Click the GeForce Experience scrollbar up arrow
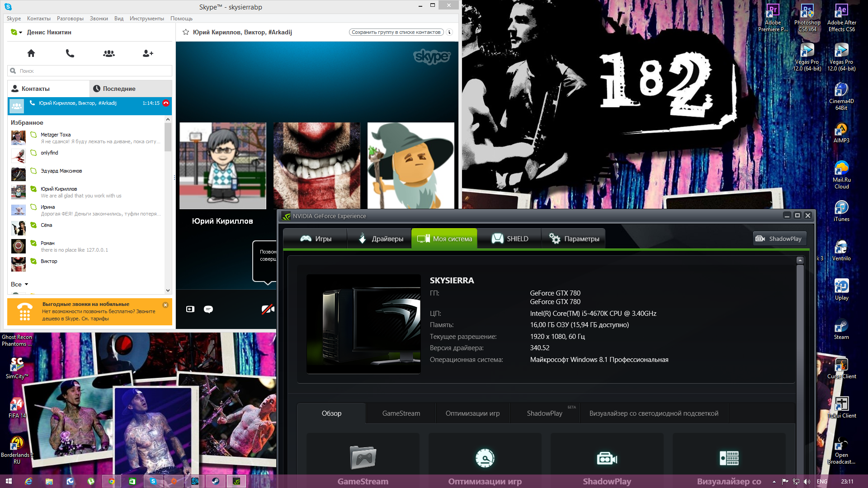Screen dimensions: 868x488 pyautogui.click(x=800, y=260)
